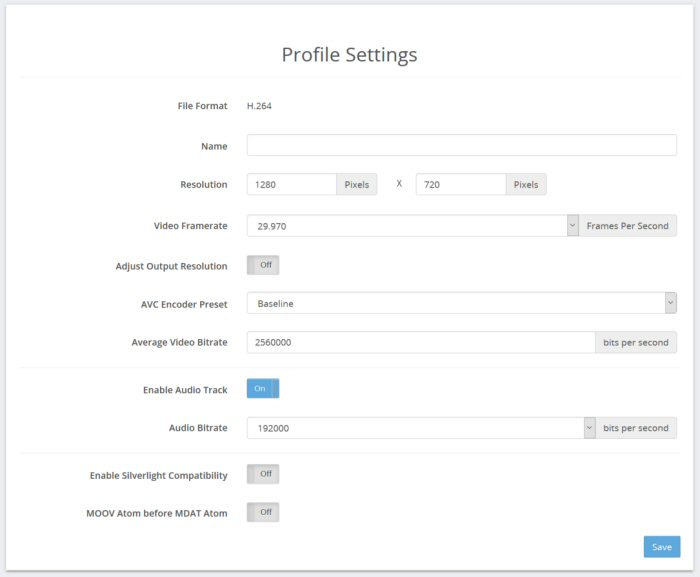Image resolution: width=700 pixels, height=577 pixels.
Task: Click the AVC Encoder Preset label
Action: tap(184, 305)
